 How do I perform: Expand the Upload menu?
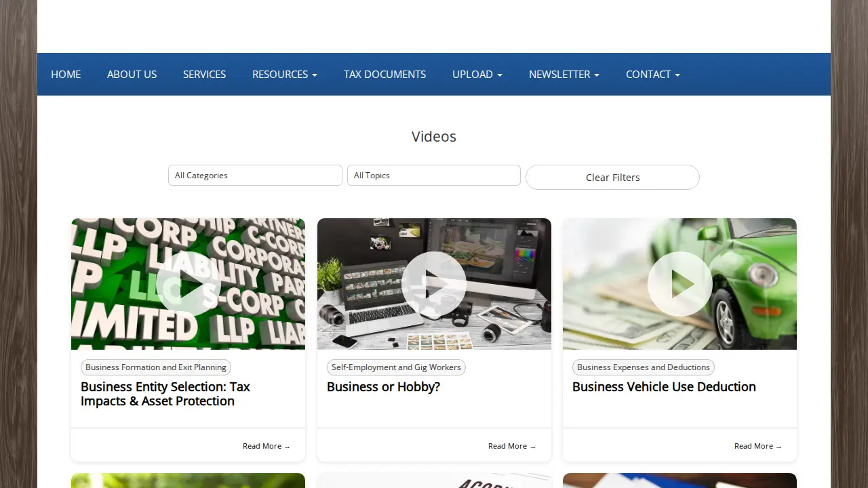(x=477, y=75)
